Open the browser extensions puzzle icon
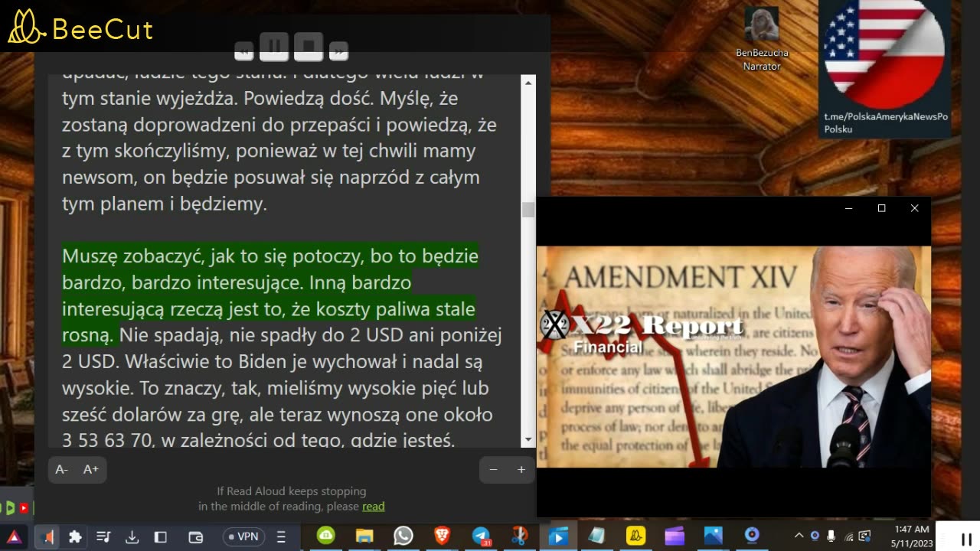This screenshot has height=551, width=980. pos(75,536)
